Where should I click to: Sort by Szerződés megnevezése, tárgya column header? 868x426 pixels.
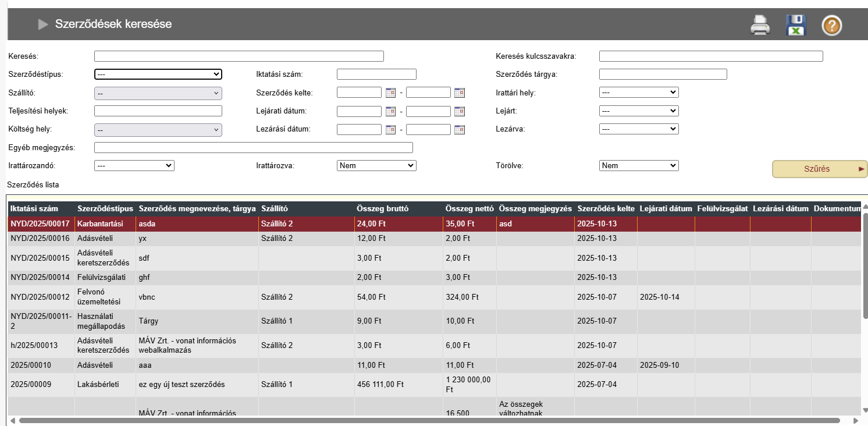click(197, 208)
